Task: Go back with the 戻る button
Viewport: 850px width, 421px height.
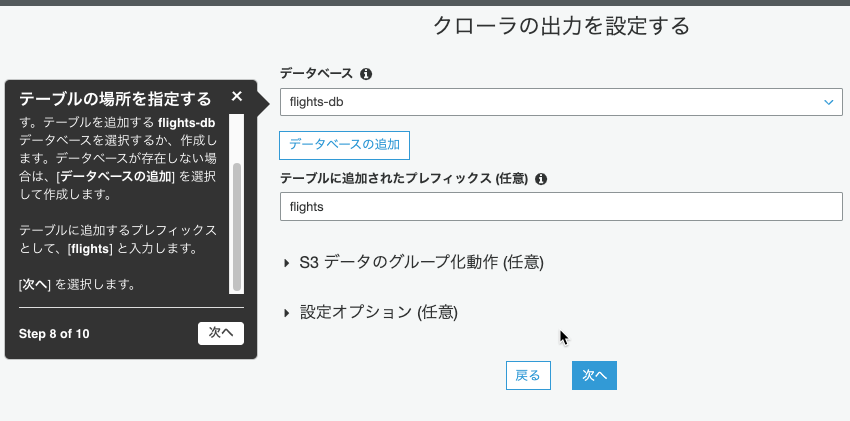Action: point(528,375)
